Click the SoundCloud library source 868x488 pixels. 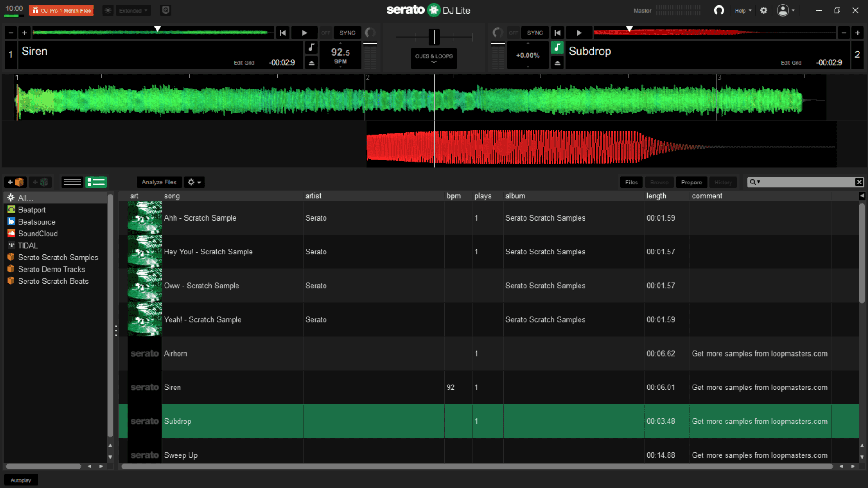38,234
